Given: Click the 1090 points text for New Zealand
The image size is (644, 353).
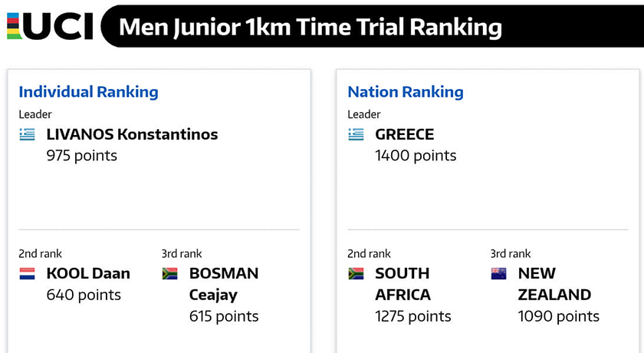Looking at the screenshot, I should click(559, 316).
